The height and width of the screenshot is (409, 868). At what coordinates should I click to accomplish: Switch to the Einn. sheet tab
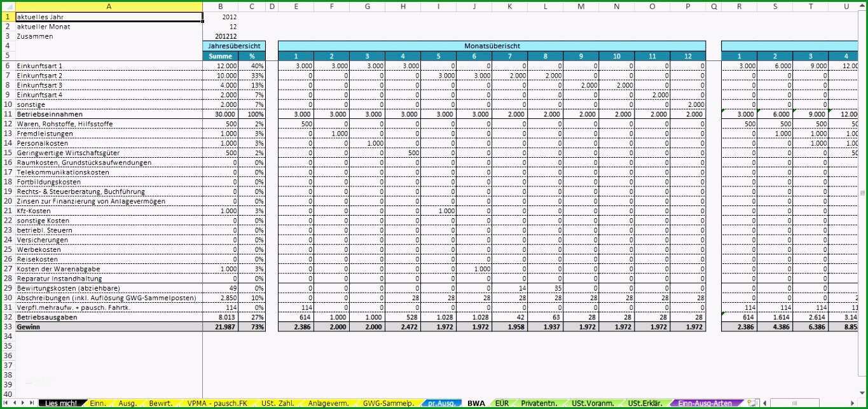pyautogui.click(x=98, y=403)
